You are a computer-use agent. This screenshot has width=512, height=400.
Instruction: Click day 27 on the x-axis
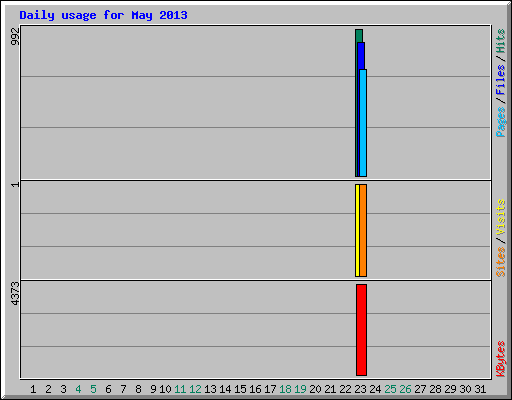point(420,389)
